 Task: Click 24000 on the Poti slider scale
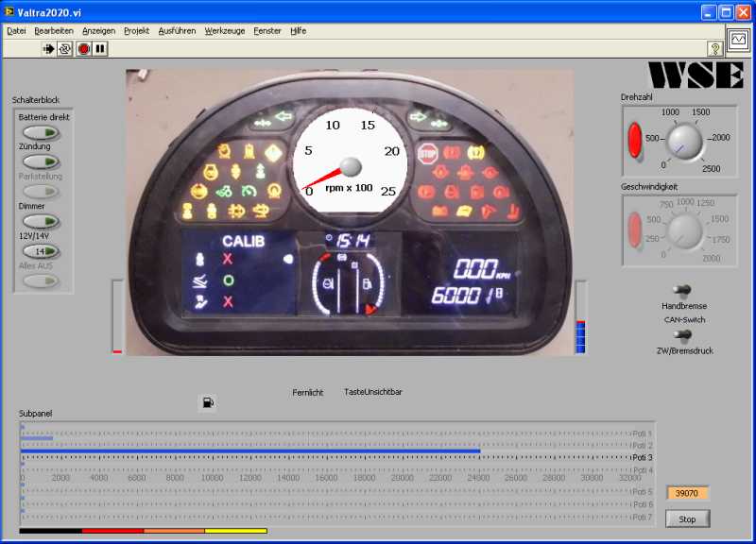click(x=478, y=478)
